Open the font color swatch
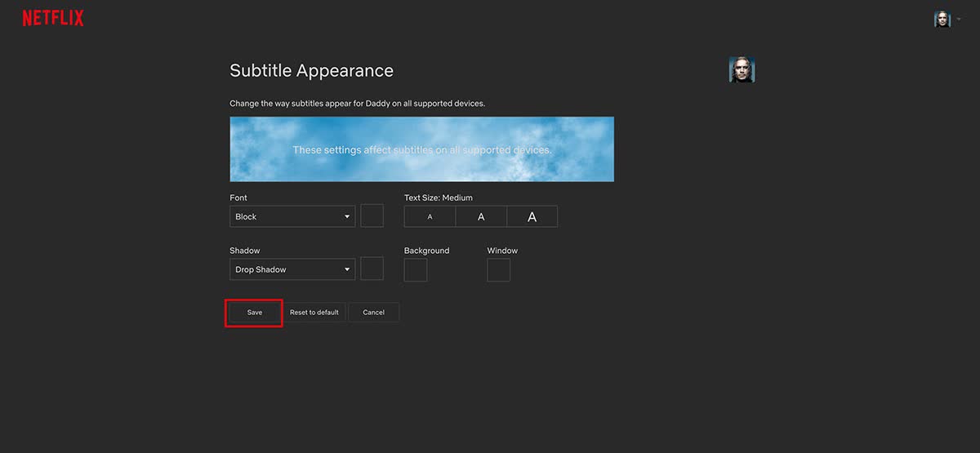Viewport: 980px width, 453px height. coord(372,216)
